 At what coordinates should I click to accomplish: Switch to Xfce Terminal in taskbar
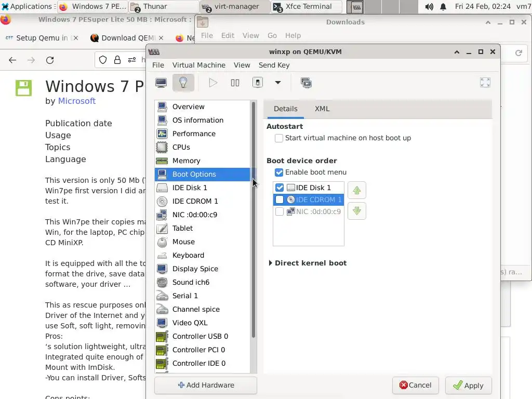306,6
